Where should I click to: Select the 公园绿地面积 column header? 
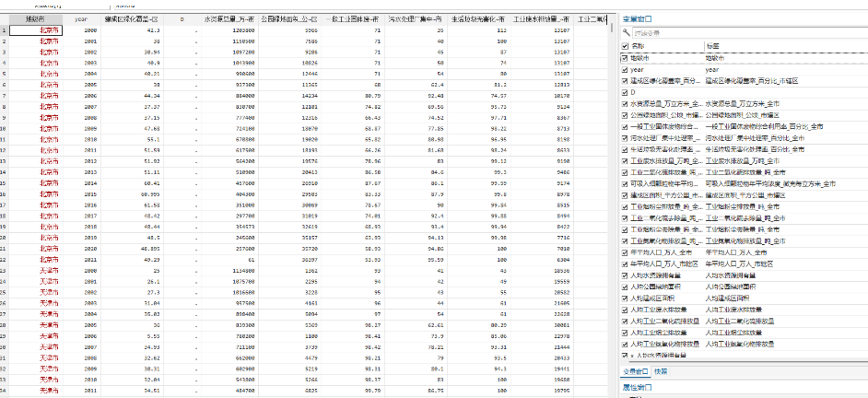click(x=289, y=18)
